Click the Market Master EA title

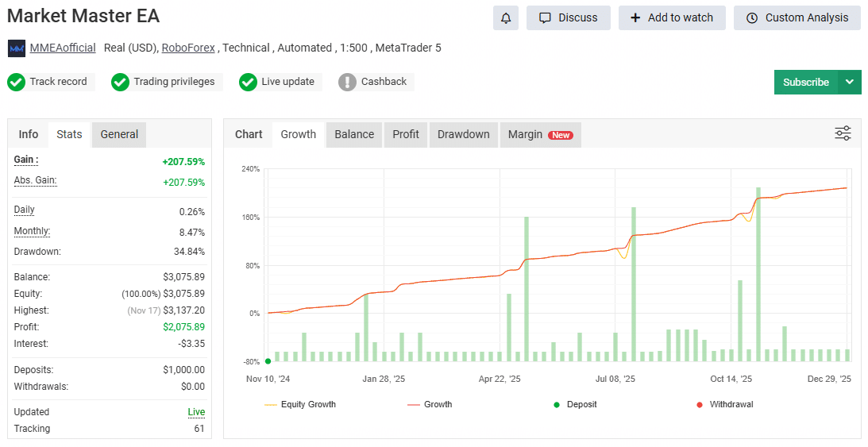pyautogui.click(x=83, y=16)
